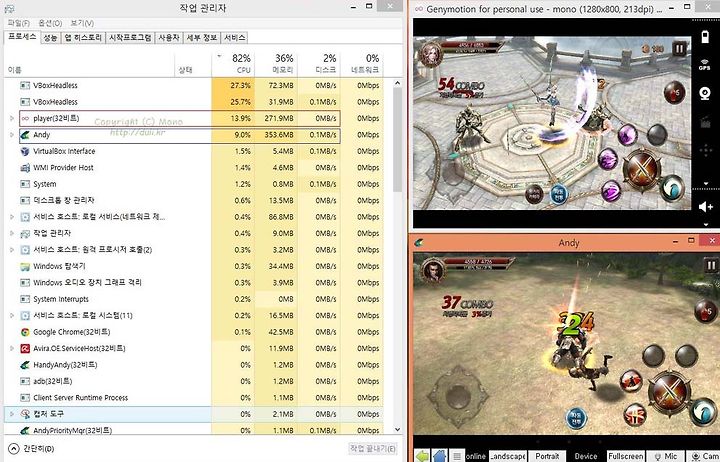Tap character portrait in Andy game
This screenshot has height=462, width=720.
tap(433, 270)
